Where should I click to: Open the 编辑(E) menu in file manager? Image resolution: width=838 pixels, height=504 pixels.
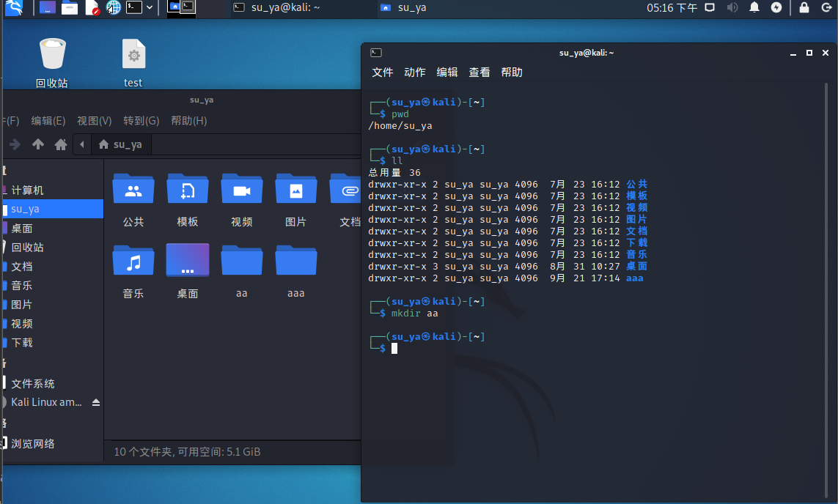(48, 121)
